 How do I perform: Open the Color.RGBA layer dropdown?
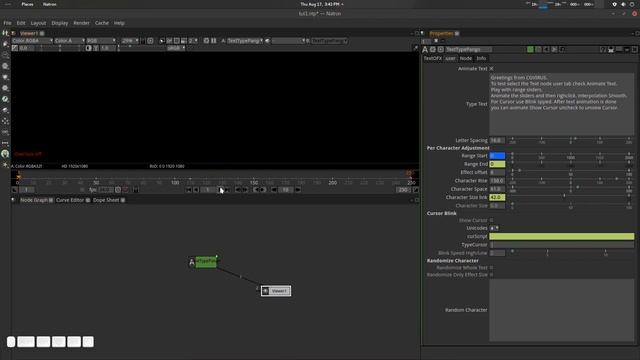point(32,41)
